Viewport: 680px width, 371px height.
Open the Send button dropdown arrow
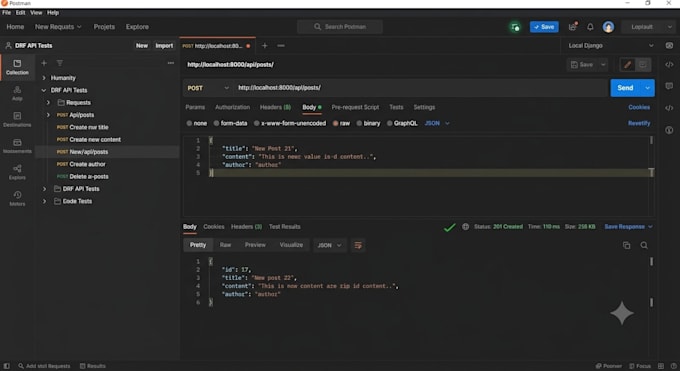click(647, 88)
